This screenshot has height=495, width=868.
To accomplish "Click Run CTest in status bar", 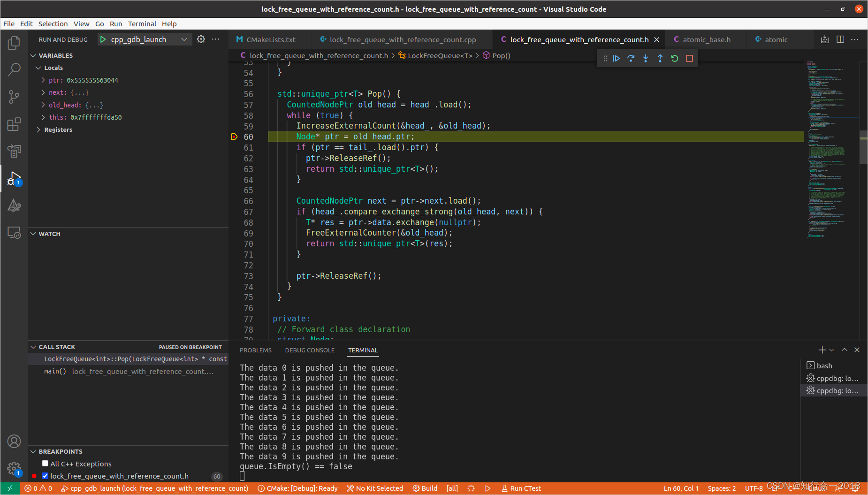I will (521, 488).
